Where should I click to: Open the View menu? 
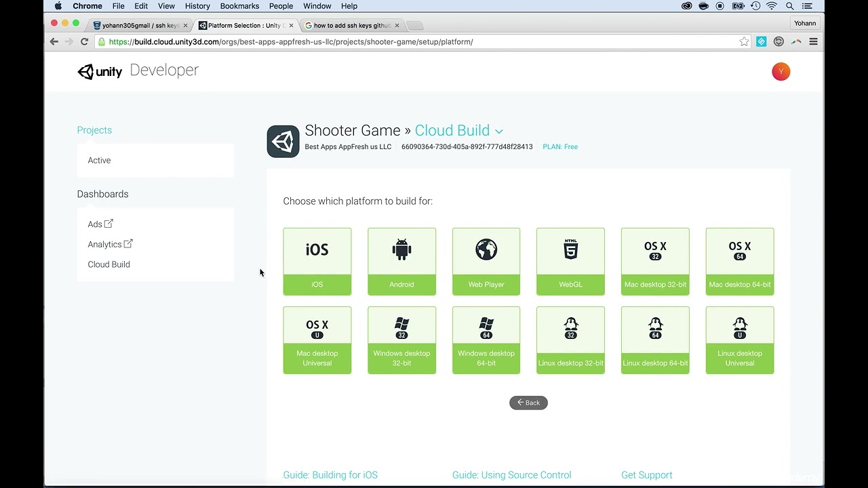click(x=166, y=6)
